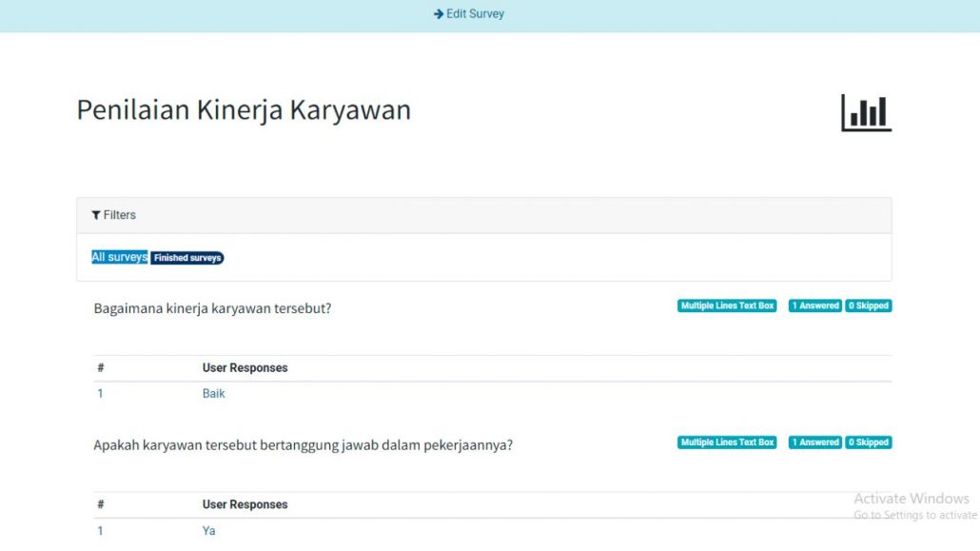
Task: Click the question about bertanggung jawab
Action: tap(304, 445)
